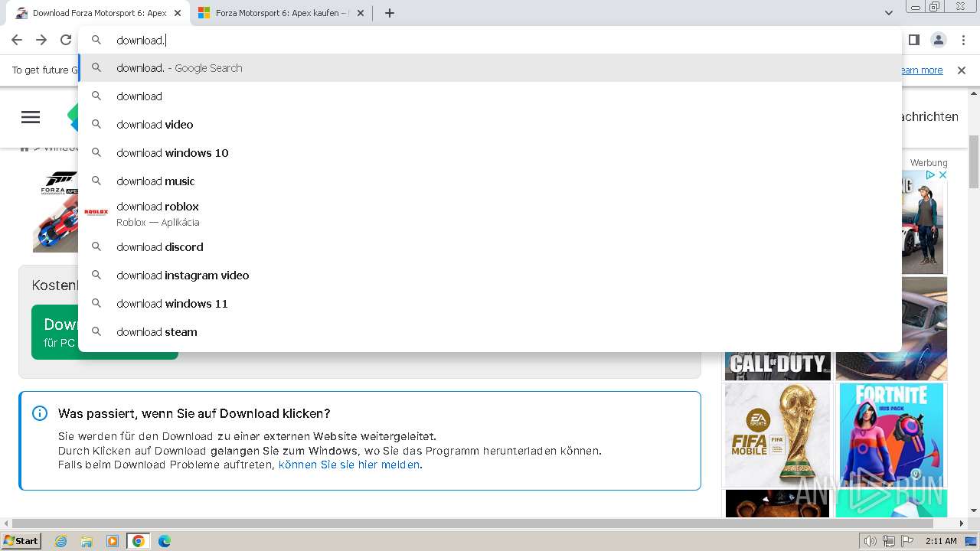The image size is (980, 551).
Task: Select plain 'download' suggestion
Action: click(490, 96)
